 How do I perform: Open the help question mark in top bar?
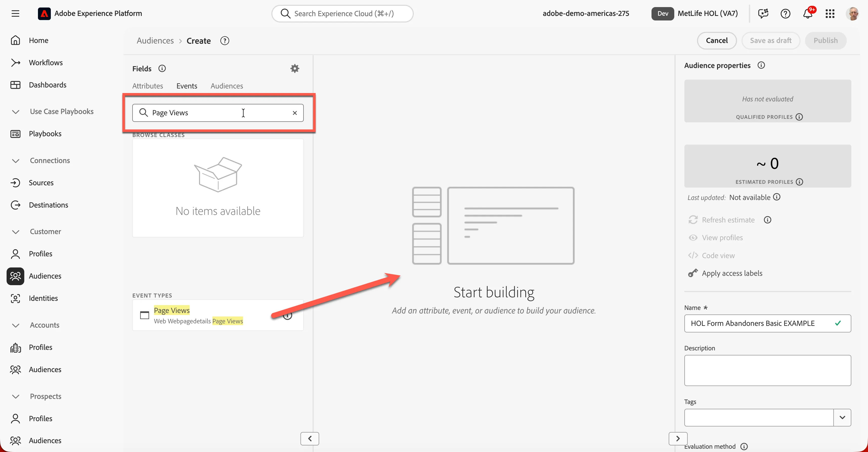tap(786, 13)
